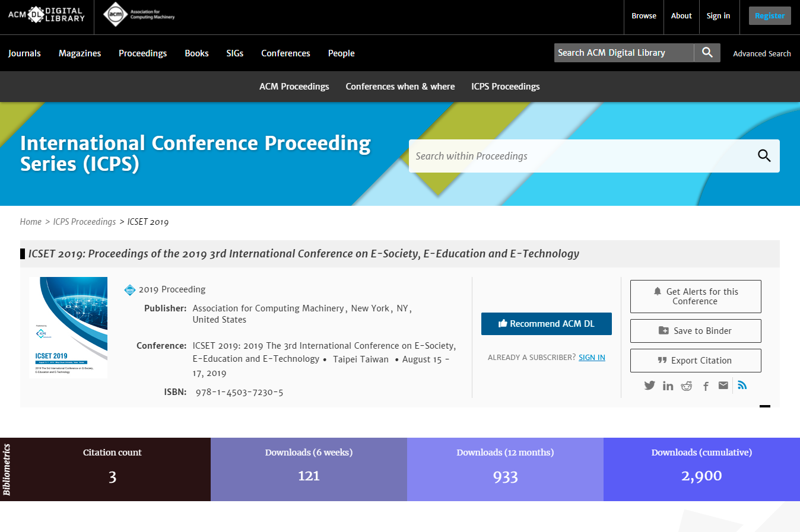
Task: Click the Browse link
Action: coord(644,16)
